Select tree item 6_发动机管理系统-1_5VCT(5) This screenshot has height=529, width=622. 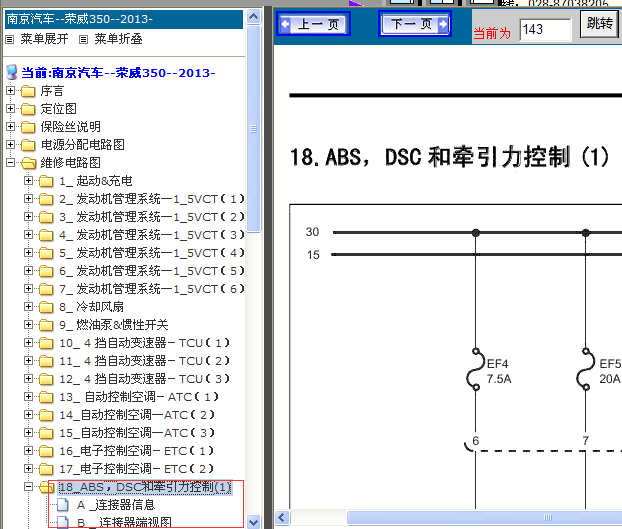pyautogui.click(x=151, y=271)
